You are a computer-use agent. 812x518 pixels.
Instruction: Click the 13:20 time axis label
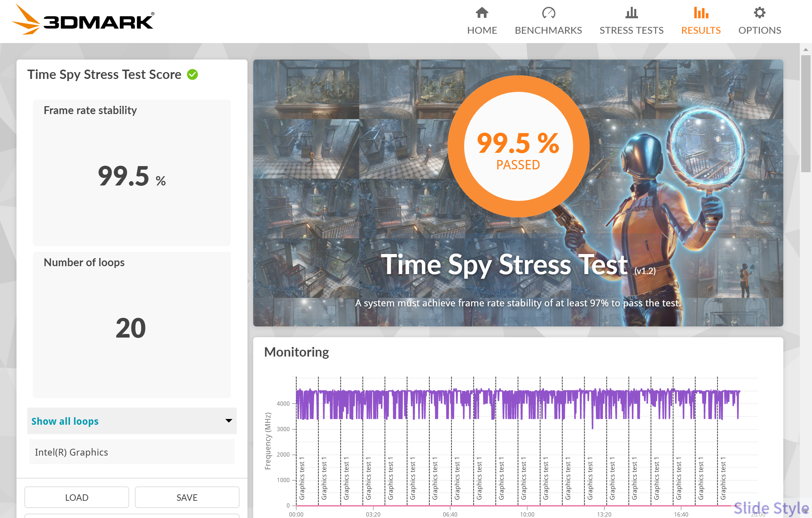pos(604,514)
